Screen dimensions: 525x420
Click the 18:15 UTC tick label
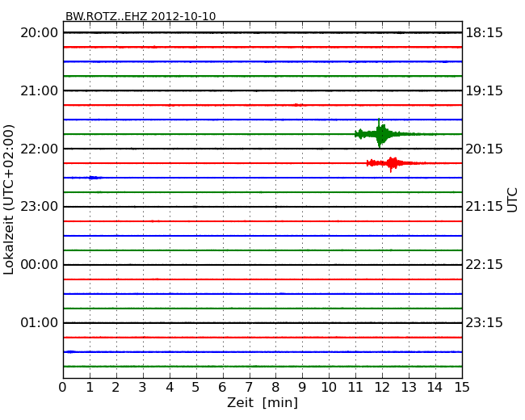[x=484, y=33]
